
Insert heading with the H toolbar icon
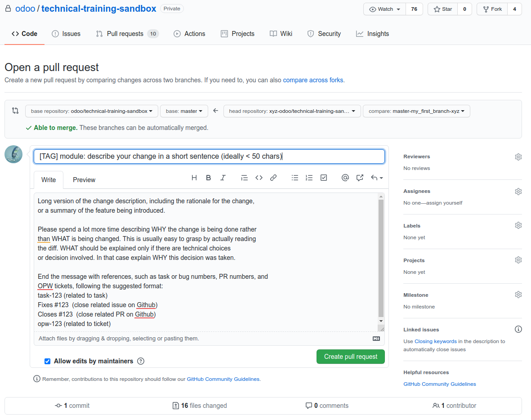(x=194, y=178)
